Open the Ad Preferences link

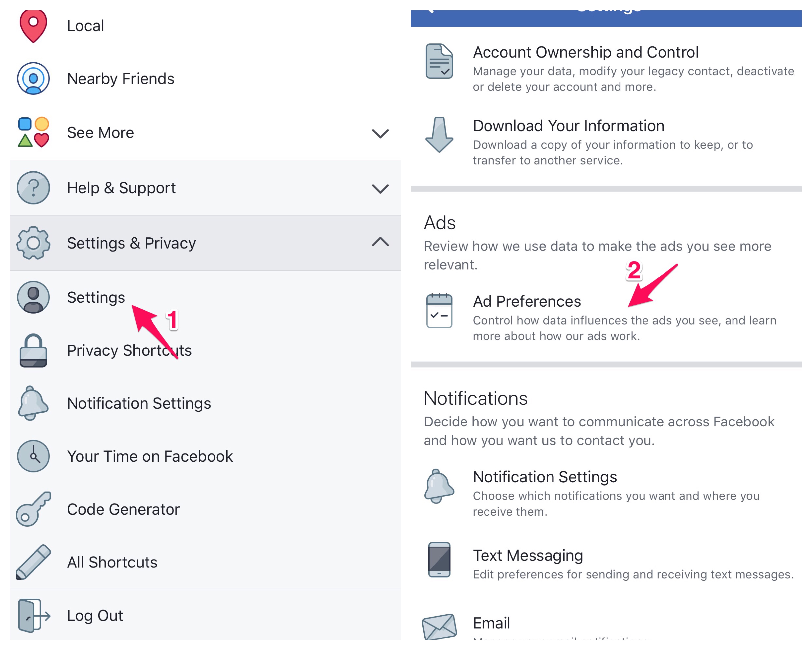point(527,301)
